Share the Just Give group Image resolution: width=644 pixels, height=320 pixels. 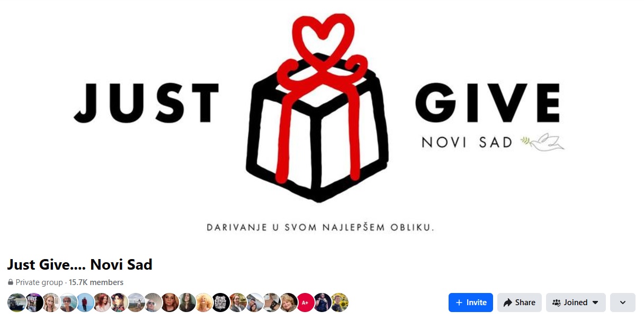coord(519,303)
